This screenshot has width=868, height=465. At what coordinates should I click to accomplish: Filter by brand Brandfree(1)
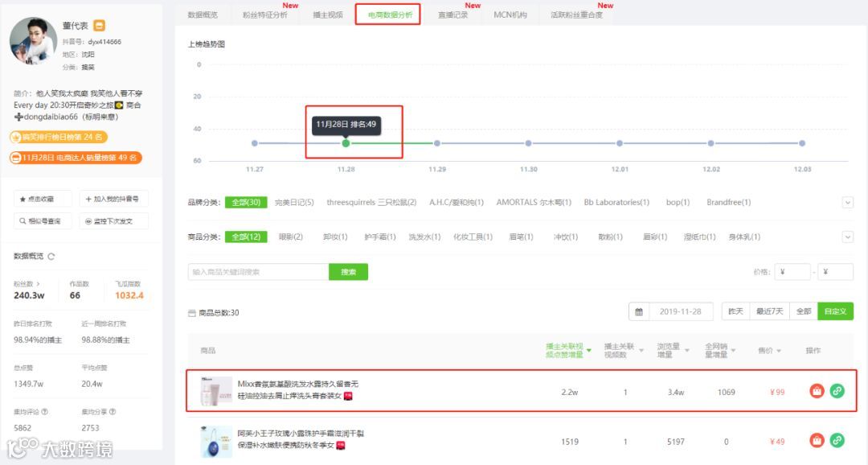728,202
